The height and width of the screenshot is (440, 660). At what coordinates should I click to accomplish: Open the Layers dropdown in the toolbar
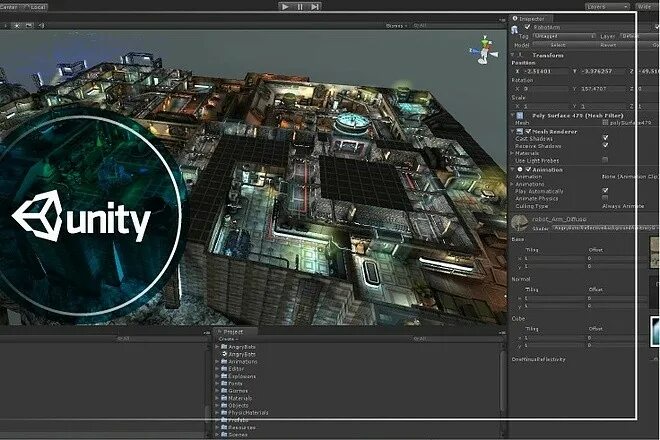[607, 7]
